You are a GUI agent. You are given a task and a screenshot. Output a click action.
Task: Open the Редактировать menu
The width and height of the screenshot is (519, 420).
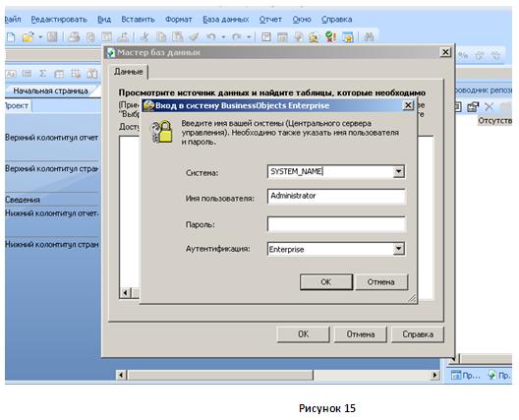(59, 20)
